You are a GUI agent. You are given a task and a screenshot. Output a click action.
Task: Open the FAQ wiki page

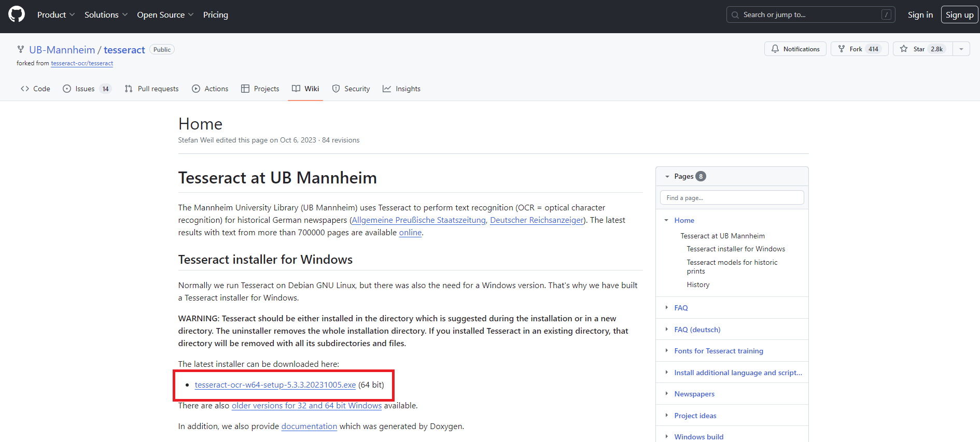pos(681,308)
